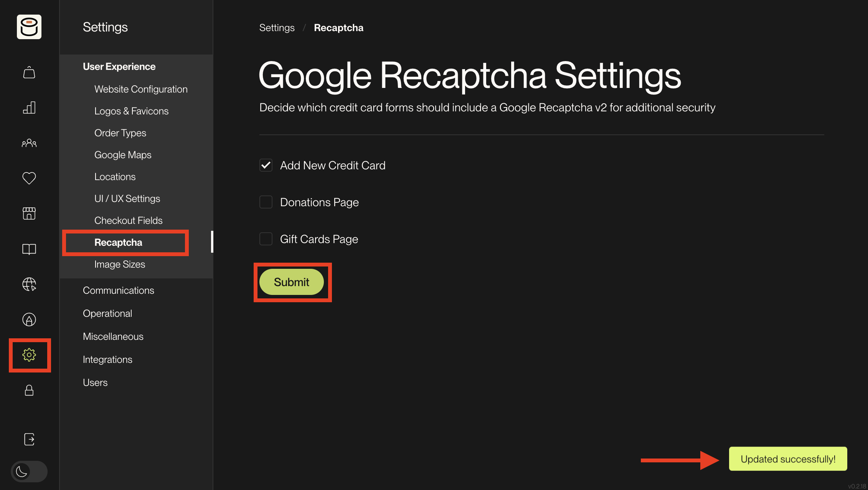
Task: Click the app logo in the sidebar
Action: (x=29, y=27)
